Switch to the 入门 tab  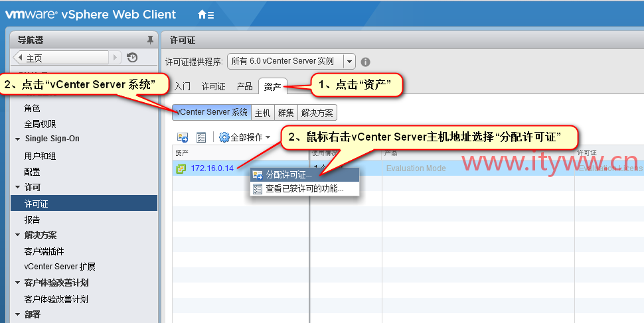[183, 86]
